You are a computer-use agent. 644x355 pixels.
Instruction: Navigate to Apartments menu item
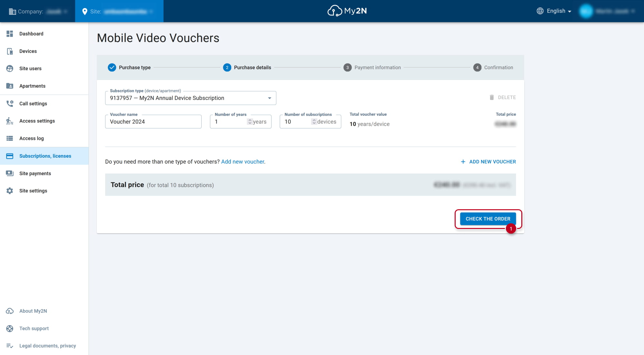(x=44, y=86)
